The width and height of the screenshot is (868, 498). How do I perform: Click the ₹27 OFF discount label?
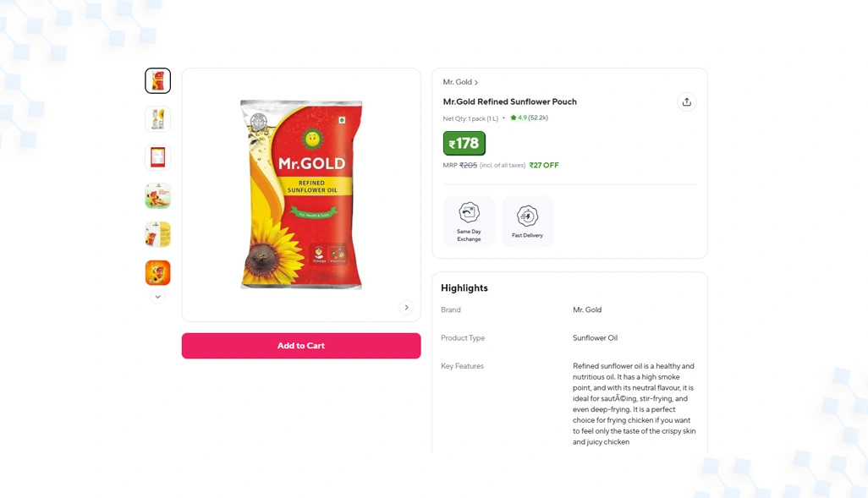coord(544,165)
